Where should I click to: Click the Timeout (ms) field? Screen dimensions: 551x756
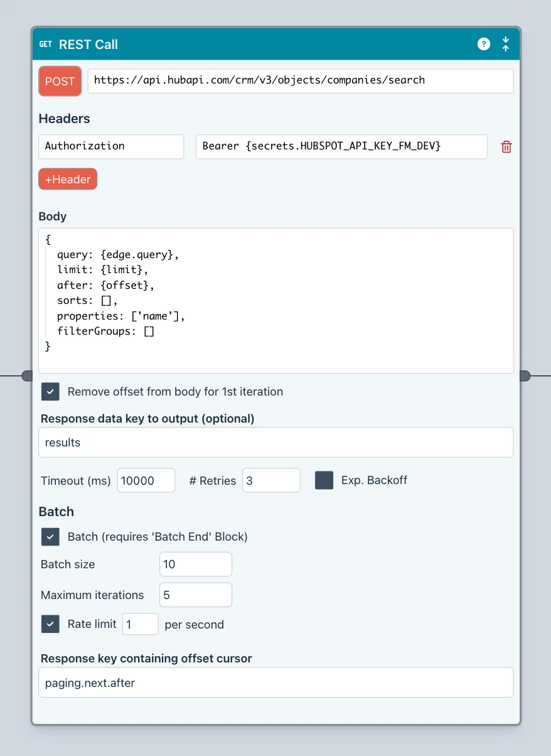[x=146, y=480]
